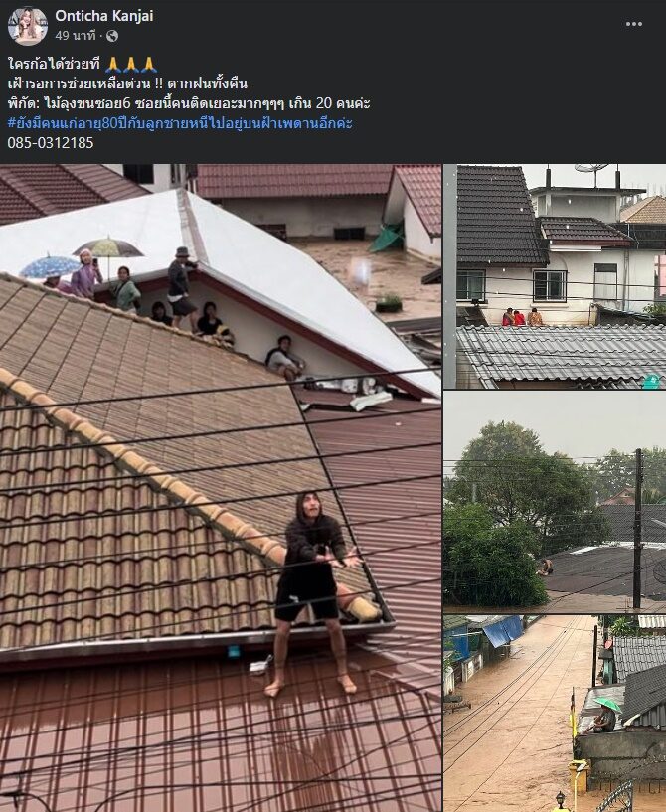Image resolution: width=666 pixels, height=812 pixels.
Task: Open the top-right photo of white house
Action: click(555, 276)
